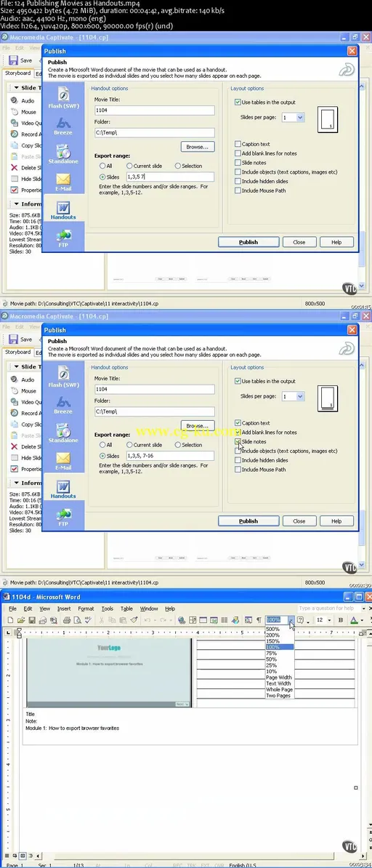
Task: Click Word zoom box dropdown arrow
Action: pyautogui.click(x=291, y=620)
